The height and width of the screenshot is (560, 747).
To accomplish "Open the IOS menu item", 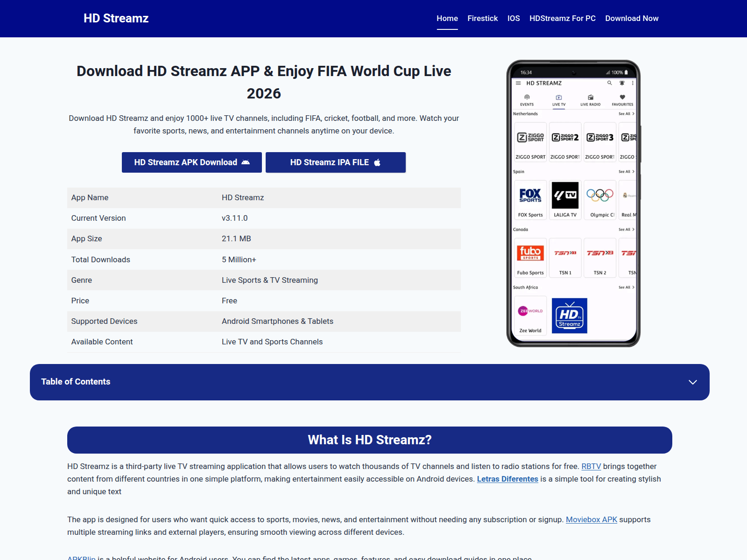I will click(x=514, y=18).
